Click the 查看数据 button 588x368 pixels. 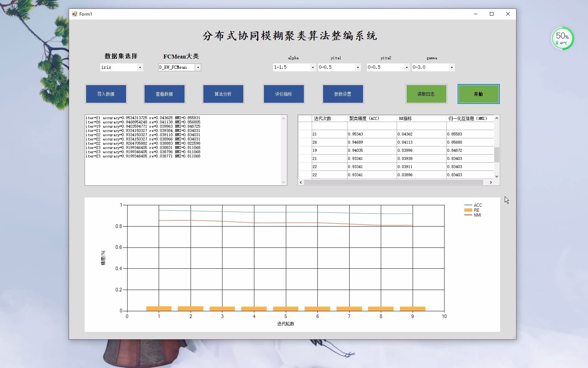tap(164, 94)
